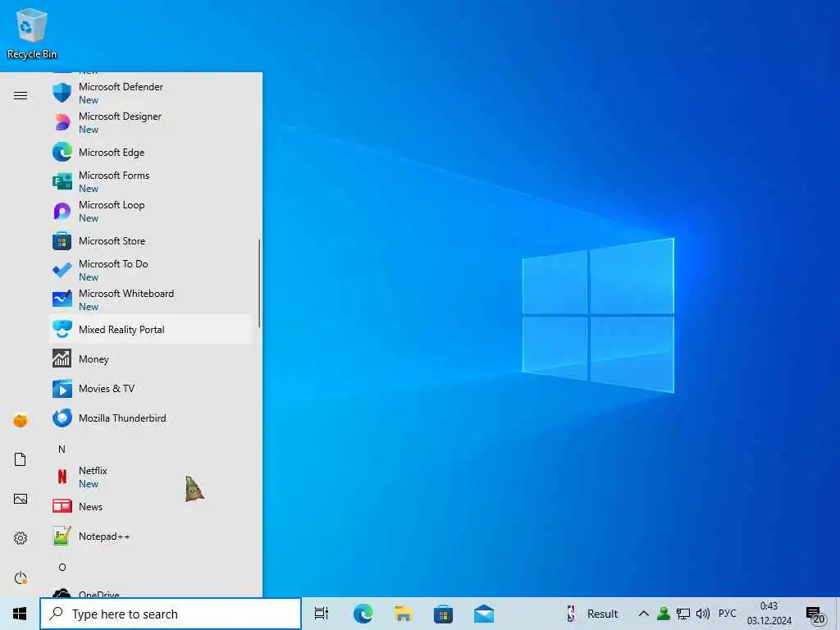Image resolution: width=840 pixels, height=630 pixels.
Task: Open the user account pumpkin avatar
Action: coord(21,421)
